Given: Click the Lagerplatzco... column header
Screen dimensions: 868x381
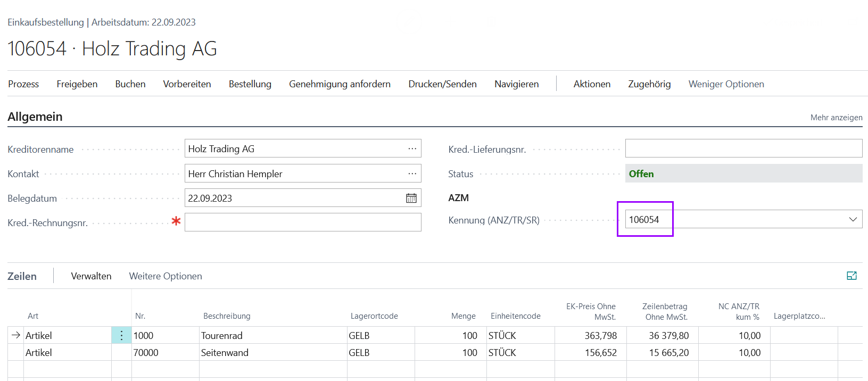Looking at the screenshot, I should coord(799,316).
